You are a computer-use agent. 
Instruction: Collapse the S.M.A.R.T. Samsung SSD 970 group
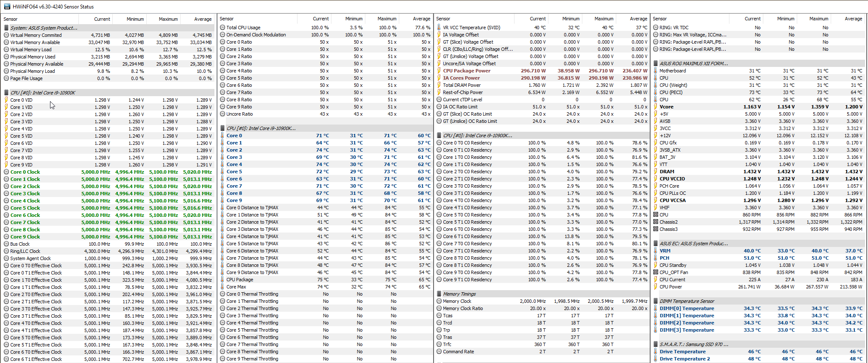tap(656, 344)
